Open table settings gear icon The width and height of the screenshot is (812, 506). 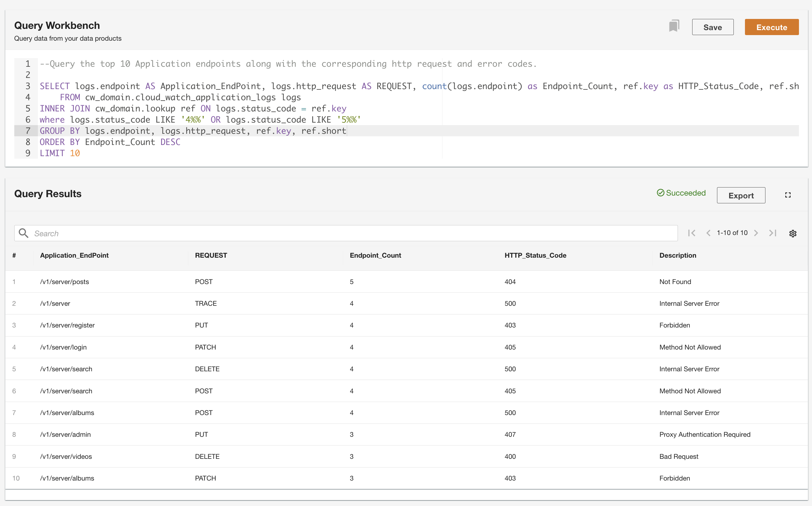[792, 233]
